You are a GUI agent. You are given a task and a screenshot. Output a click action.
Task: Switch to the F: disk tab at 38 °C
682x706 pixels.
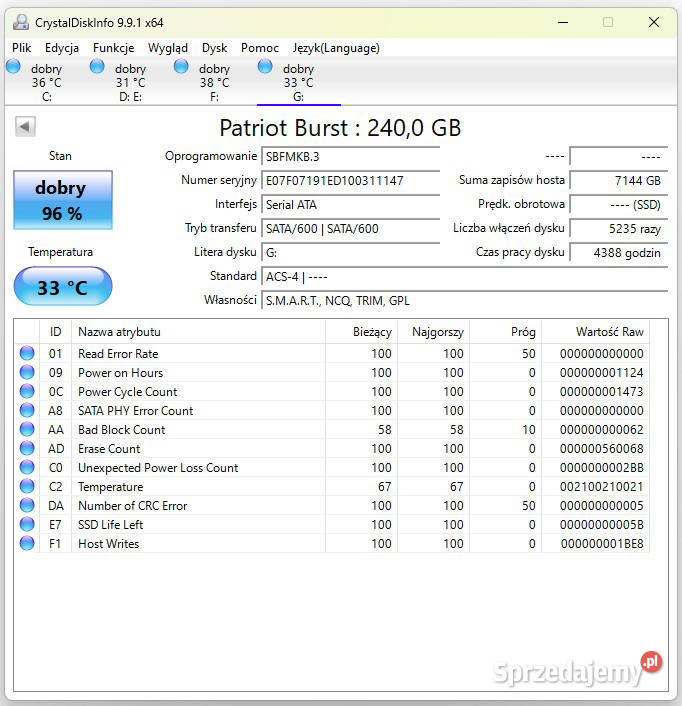214,82
